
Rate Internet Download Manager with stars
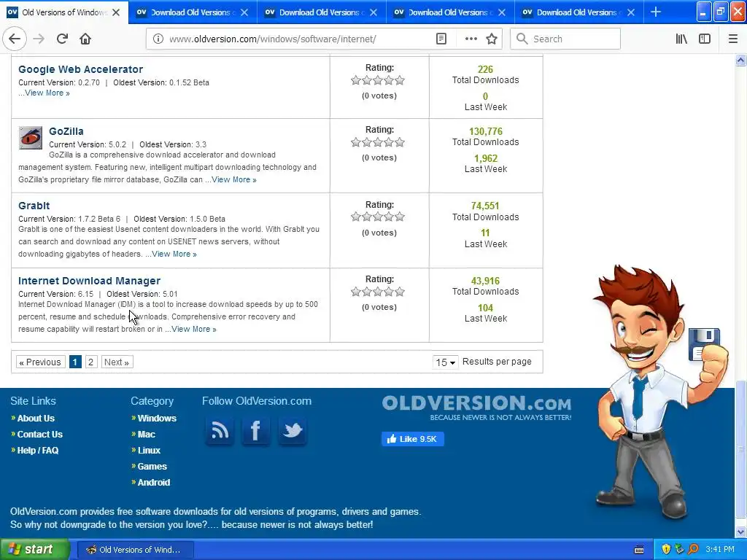point(378,292)
